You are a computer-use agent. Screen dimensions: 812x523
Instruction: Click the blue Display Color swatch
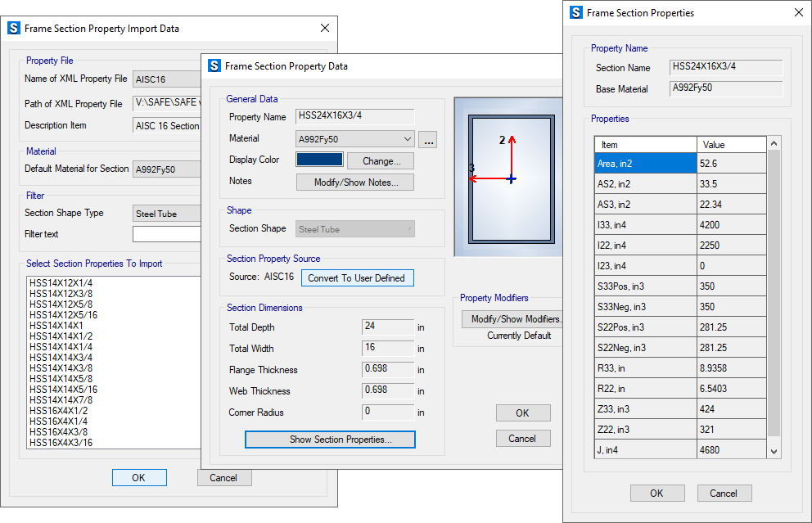pos(319,160)
